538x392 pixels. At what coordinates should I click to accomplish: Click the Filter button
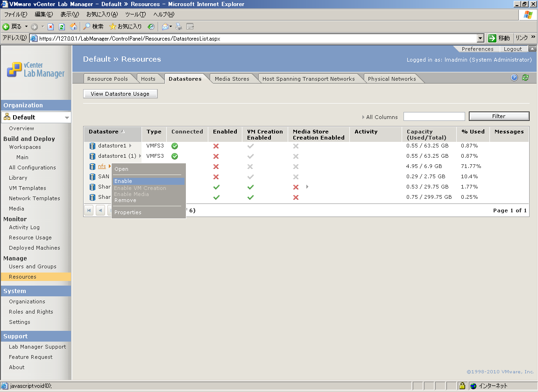[499, 116]
